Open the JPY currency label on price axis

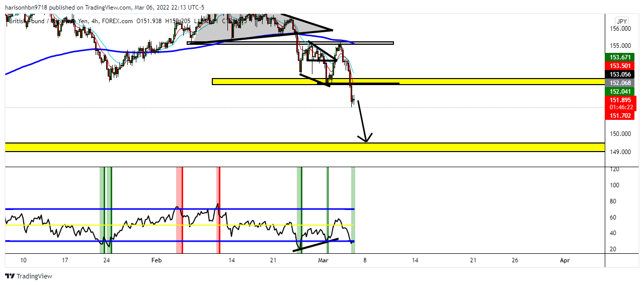tap(622, 21)
